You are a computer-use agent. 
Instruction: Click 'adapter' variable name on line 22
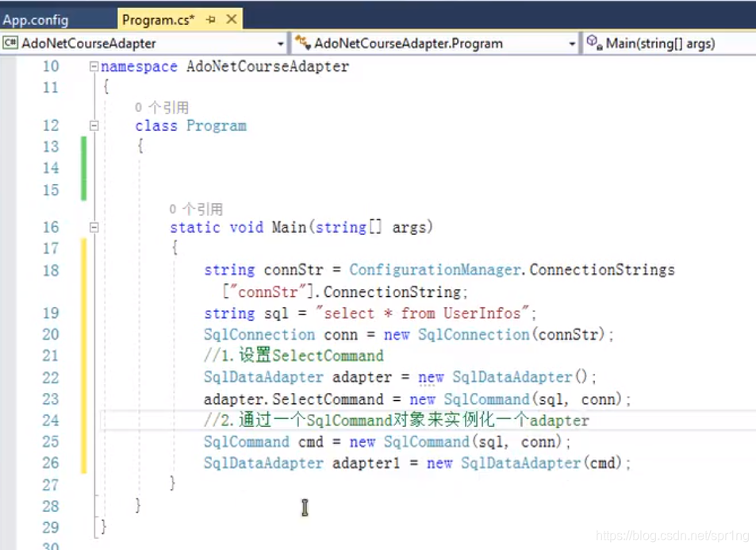pos(362,377)
